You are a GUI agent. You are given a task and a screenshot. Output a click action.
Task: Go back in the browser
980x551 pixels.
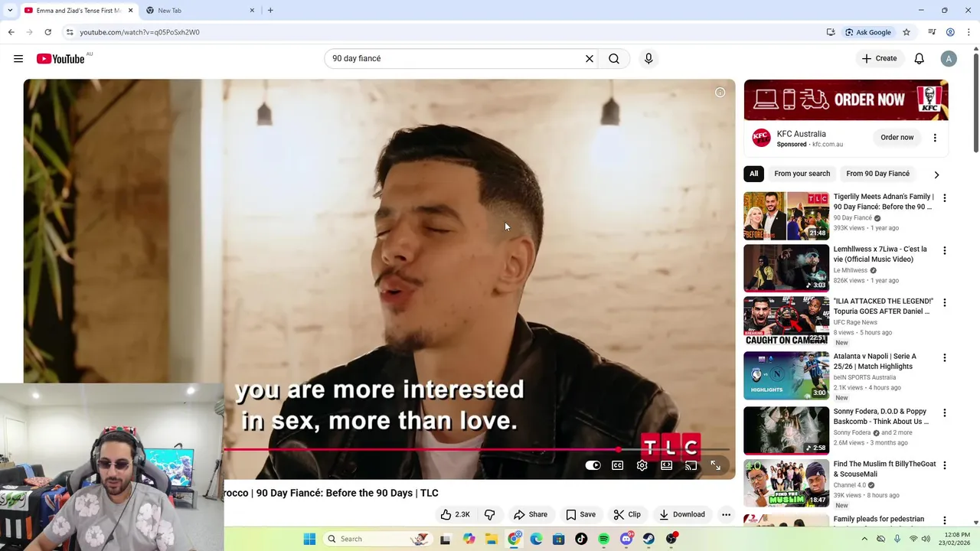(x=11, y=32)
